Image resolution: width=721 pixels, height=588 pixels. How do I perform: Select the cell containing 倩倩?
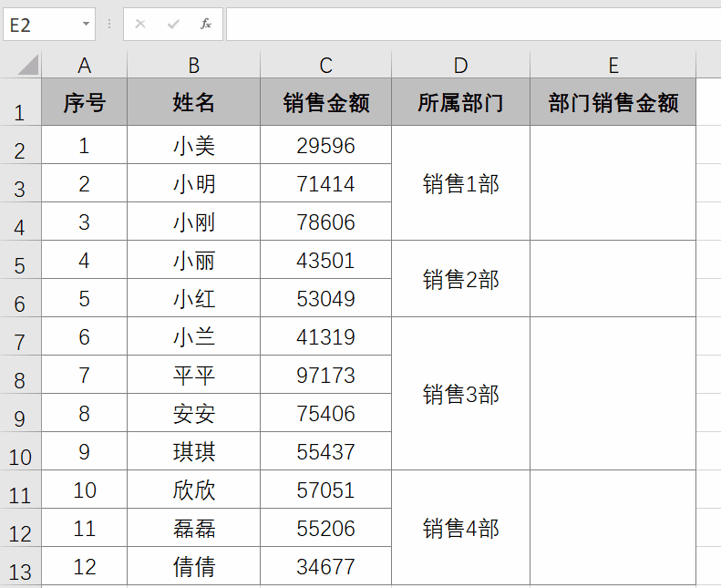click(x=193, y=566)
